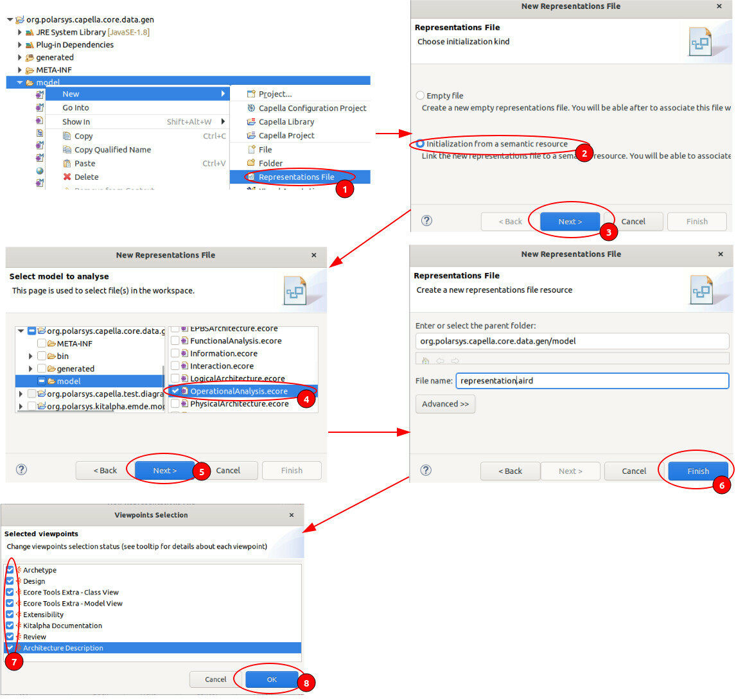Click the META-INF folder icon in the project tree
The height and width of the screenshot is (700, 736).
point(30,71)
